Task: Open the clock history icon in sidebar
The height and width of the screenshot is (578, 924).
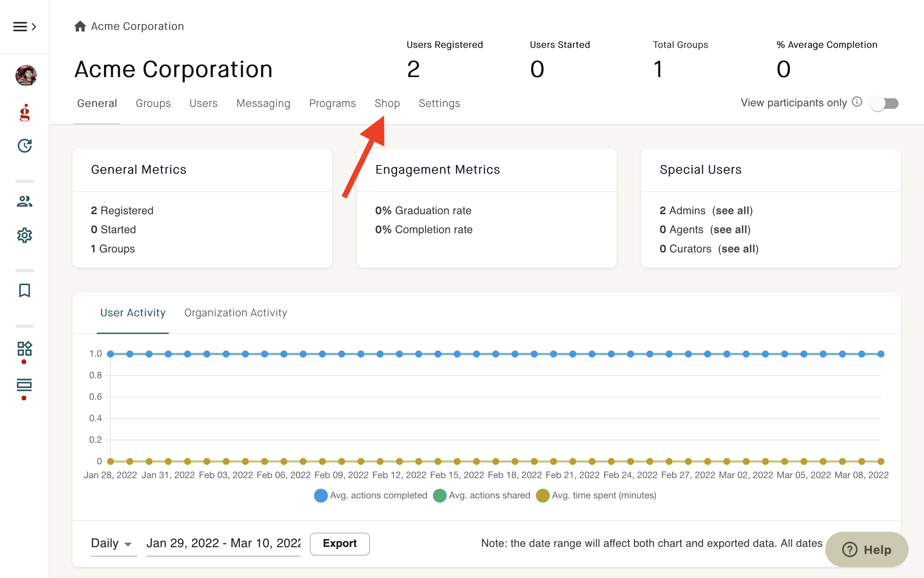Action: (x=25, y=146)
